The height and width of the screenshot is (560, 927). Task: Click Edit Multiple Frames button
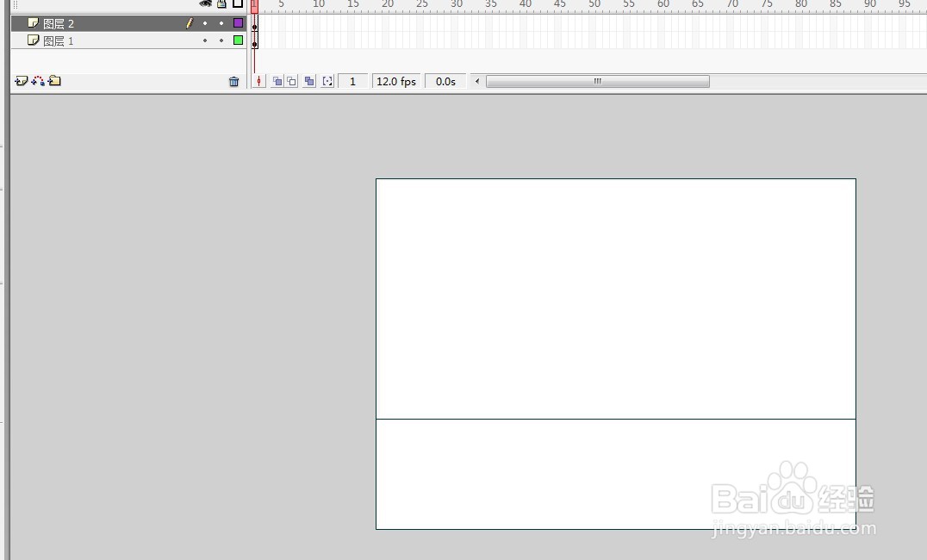pos(309,82)
